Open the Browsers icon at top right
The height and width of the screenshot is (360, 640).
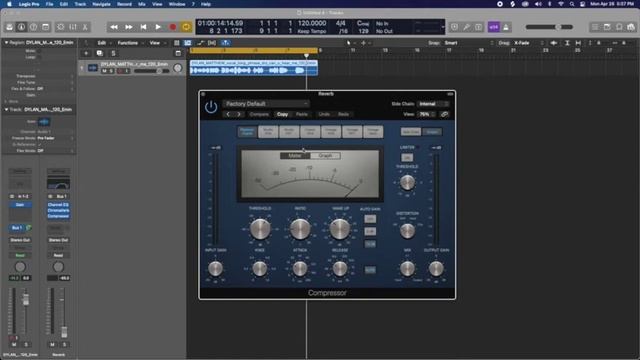click(631, 27)
